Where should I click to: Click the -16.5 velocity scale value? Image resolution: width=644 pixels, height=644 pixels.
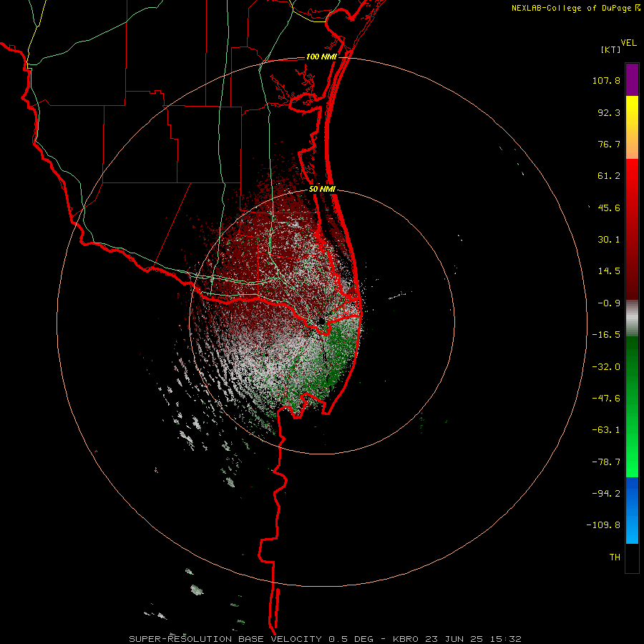click(x=606, y=335)
